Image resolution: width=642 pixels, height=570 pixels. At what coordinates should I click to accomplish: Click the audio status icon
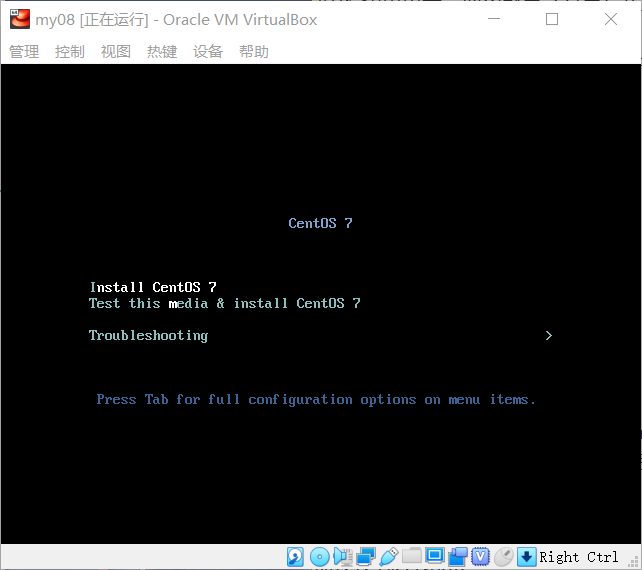pyautogui.click(x=343, y=556)
